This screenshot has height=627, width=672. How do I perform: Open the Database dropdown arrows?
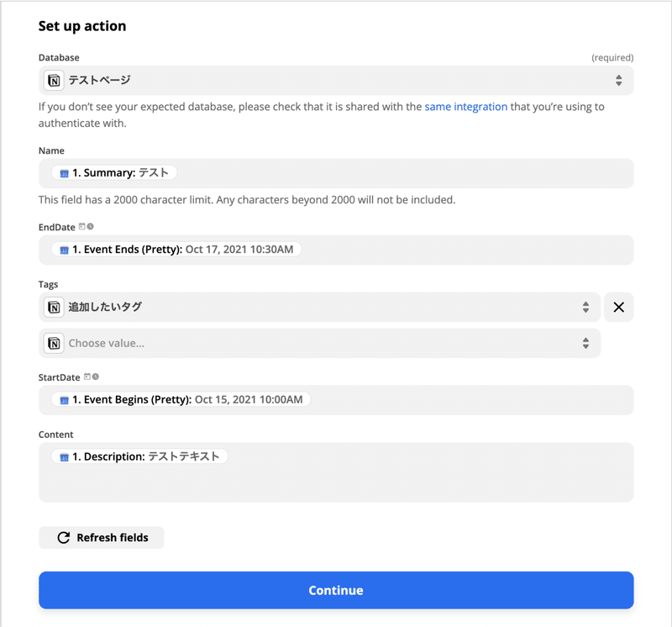(618, 81)
